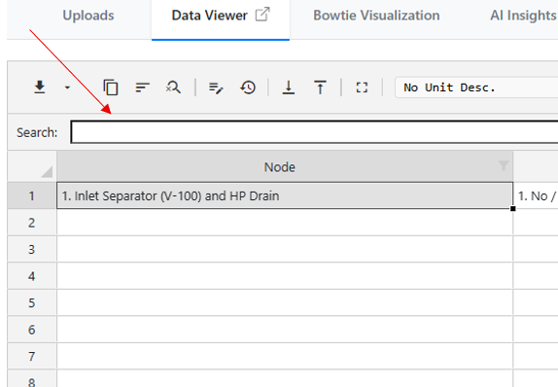Select row header 3
This screenshot has width=558, height=387.
tap(32, 249)
